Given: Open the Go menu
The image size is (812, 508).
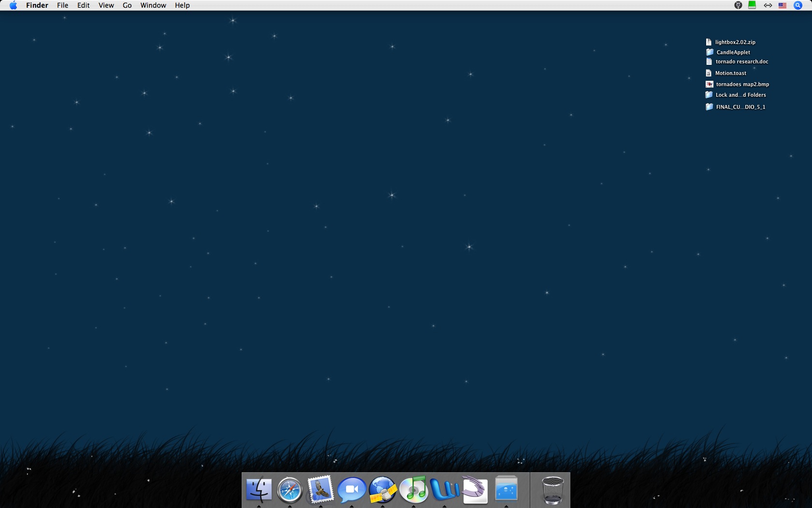Looking at the screenshot, I should pyautogui.click(x=127, y=5).
